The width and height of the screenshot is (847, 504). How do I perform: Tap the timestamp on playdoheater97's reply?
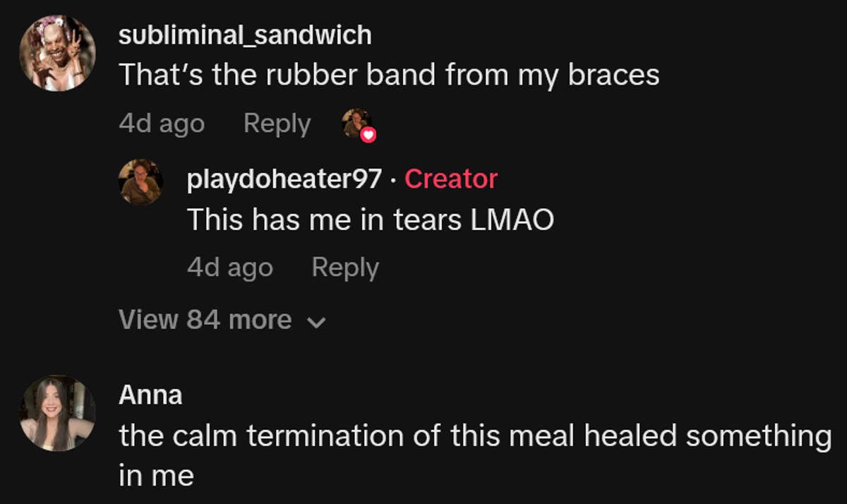[229, 267]
